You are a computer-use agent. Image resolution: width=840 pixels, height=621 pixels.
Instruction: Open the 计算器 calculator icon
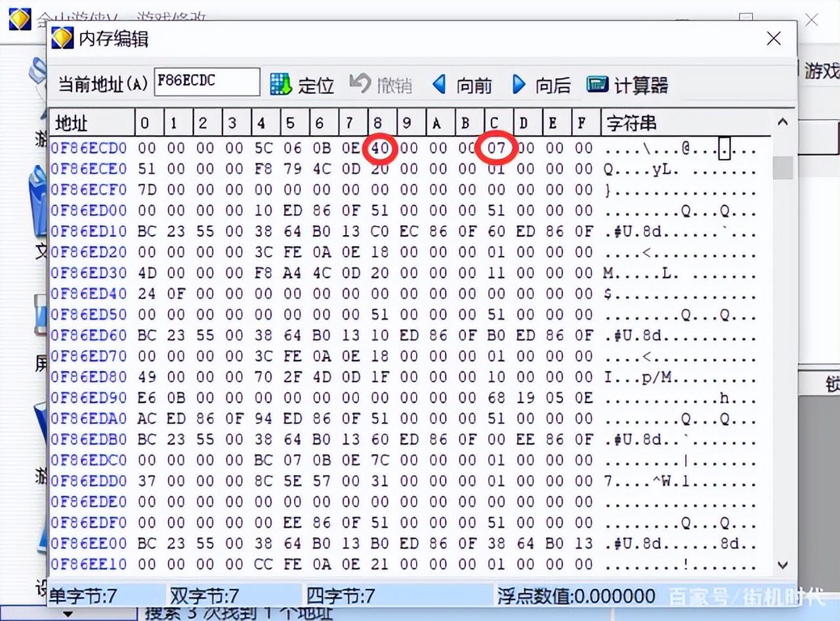[597, 84]
